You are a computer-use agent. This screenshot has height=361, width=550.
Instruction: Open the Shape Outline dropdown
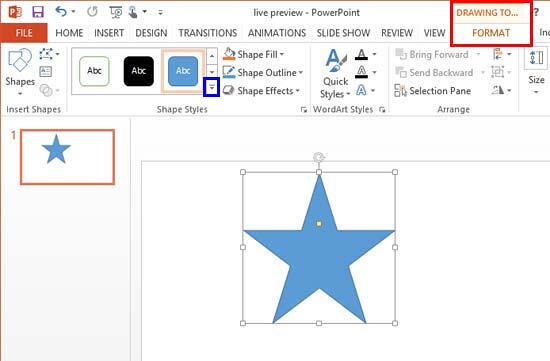(263, 73)
